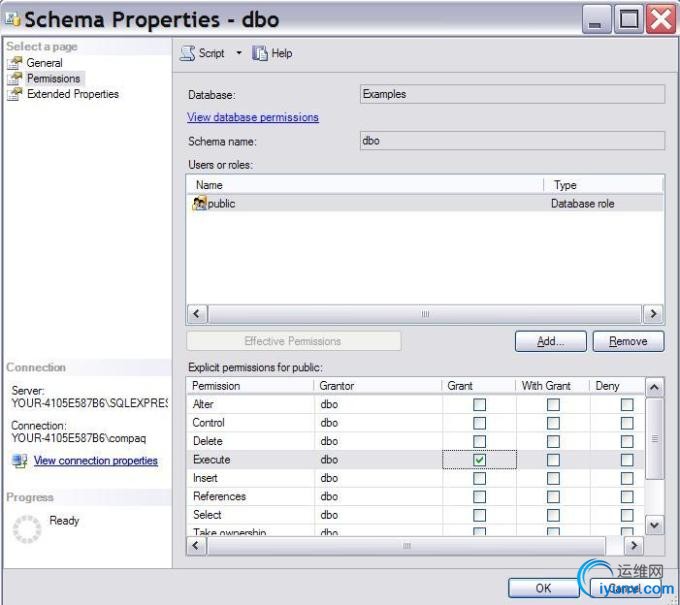This screenshot has height=605, width=680.
Task: Uncheck Grant for the Execute permission
Action: (479, 460)
